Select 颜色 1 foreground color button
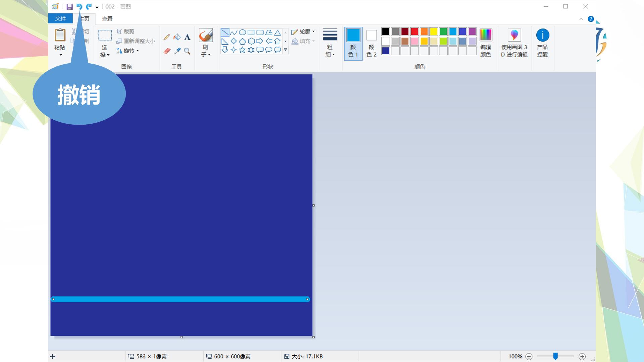This screenshot has height=362, width=644. coord(353,44)
